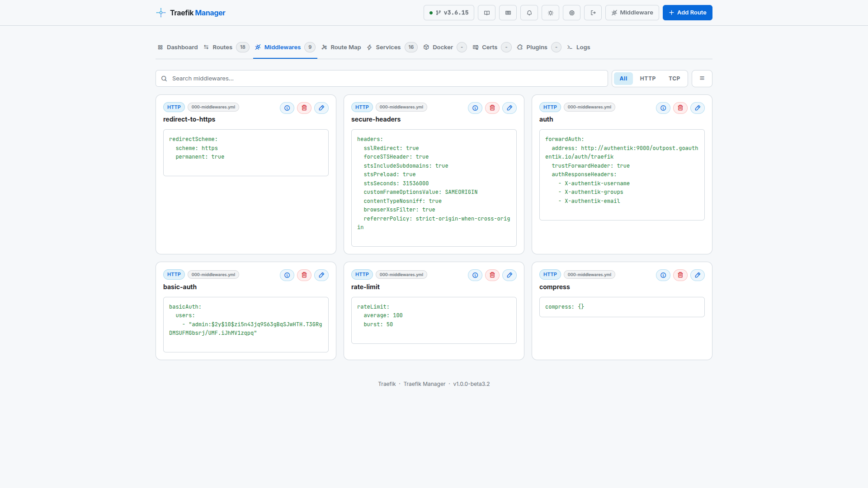Switch to list view layout
The image size is (868, 488).
[x=702, y=78]
